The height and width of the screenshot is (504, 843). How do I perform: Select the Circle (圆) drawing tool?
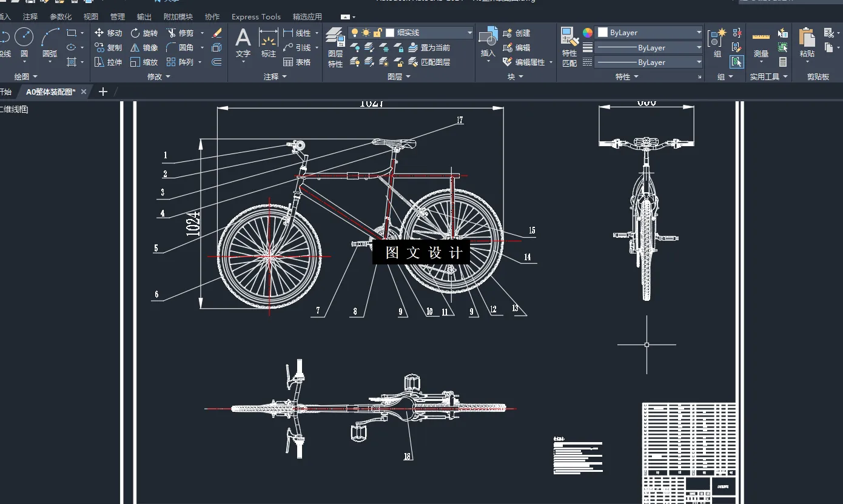click(24, 42)
